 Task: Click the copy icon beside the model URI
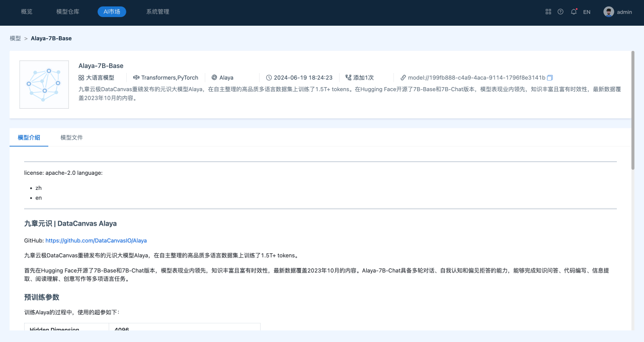click(550, 78)
